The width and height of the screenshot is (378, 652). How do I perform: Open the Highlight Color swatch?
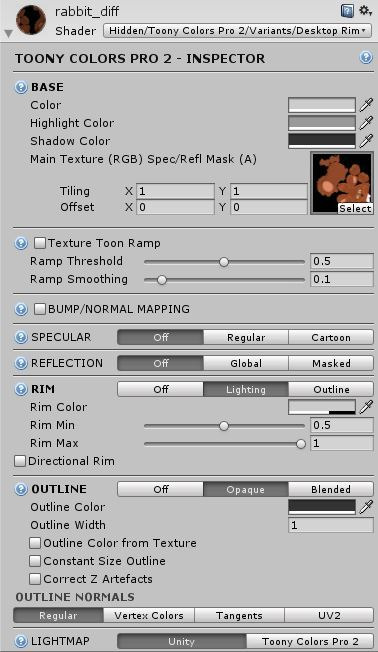pos(322,123)
